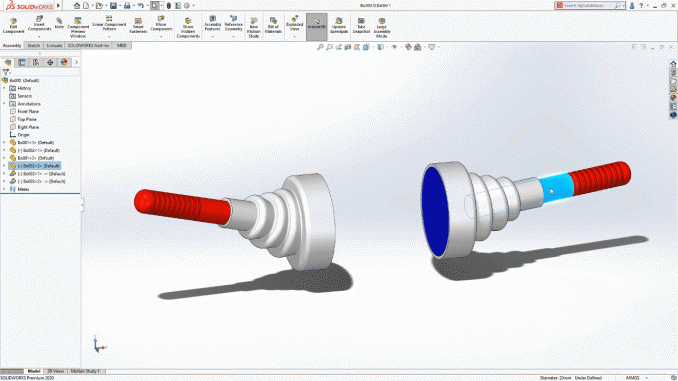The image size is (678, 381).
Task: Click the Bill of Materials tool
Action: pos(273,26)
